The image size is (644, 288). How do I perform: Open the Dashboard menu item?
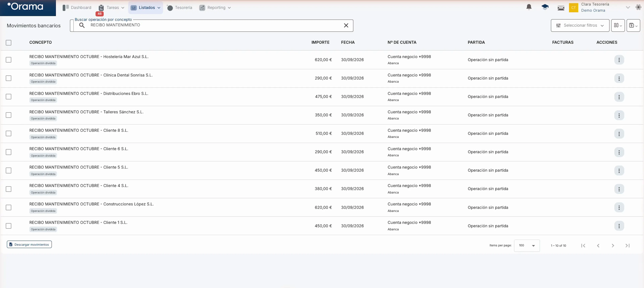(x=77, y=8)
